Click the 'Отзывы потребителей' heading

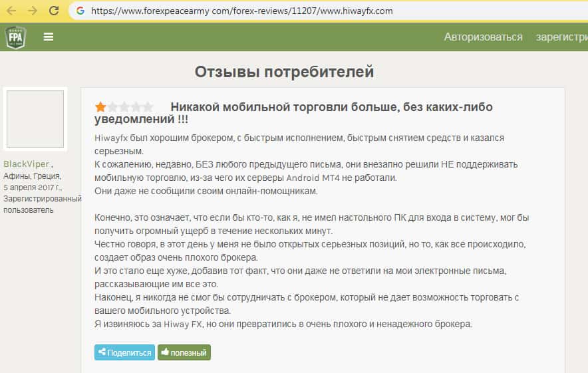tap(284, 72)
